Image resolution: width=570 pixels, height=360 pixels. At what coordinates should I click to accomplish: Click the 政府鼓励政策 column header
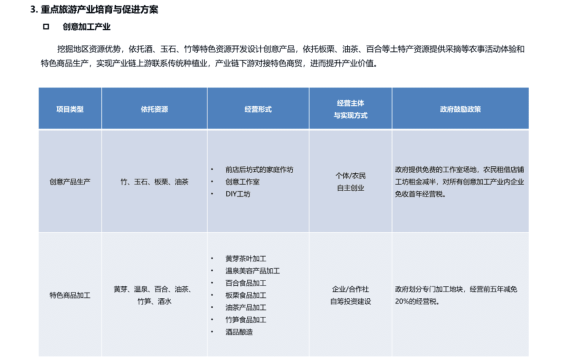coord(460,109)
